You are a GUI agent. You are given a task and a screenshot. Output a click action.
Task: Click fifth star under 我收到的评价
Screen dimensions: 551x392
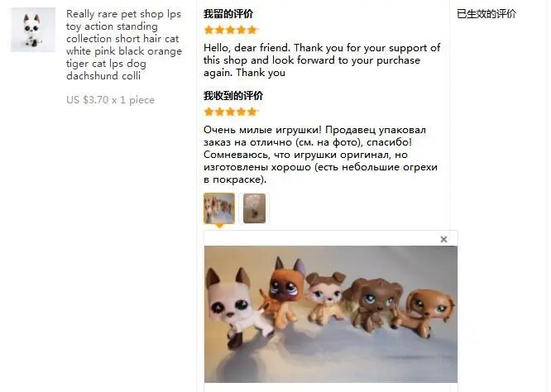pos(252,112)
